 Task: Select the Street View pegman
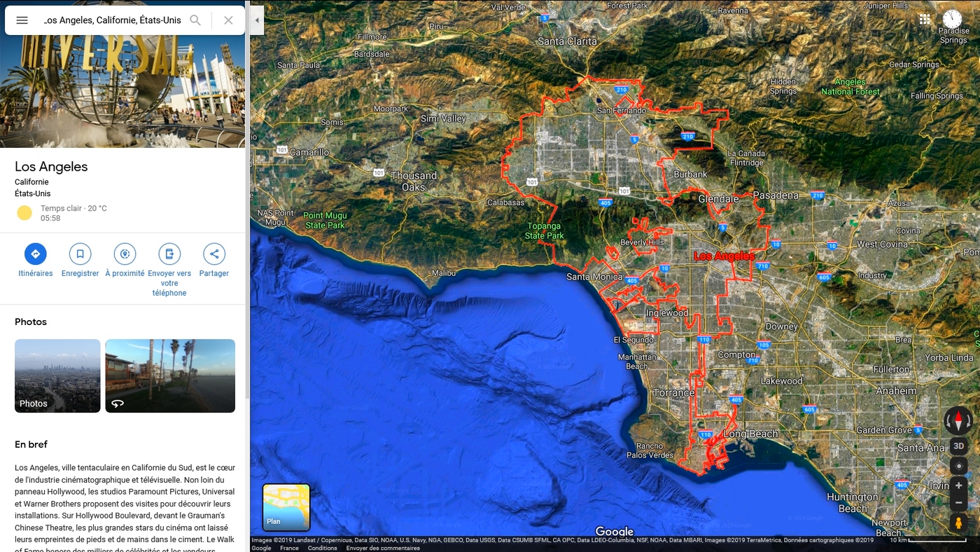tap(958, 523)
